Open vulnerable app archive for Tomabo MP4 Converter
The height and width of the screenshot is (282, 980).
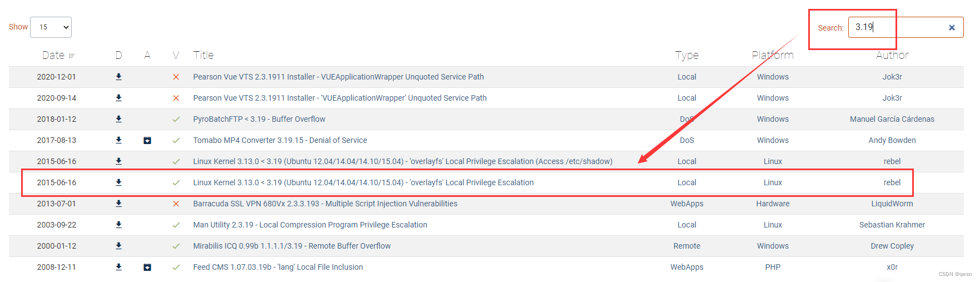tap(147, 140)
